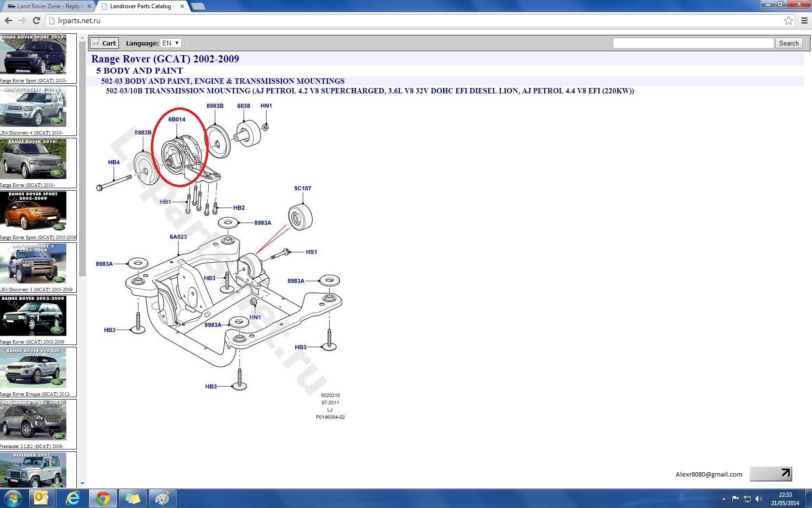Screen dimensions: 812x508
Task: Open the volume speaker tray icon
Action: coord(759,499)
